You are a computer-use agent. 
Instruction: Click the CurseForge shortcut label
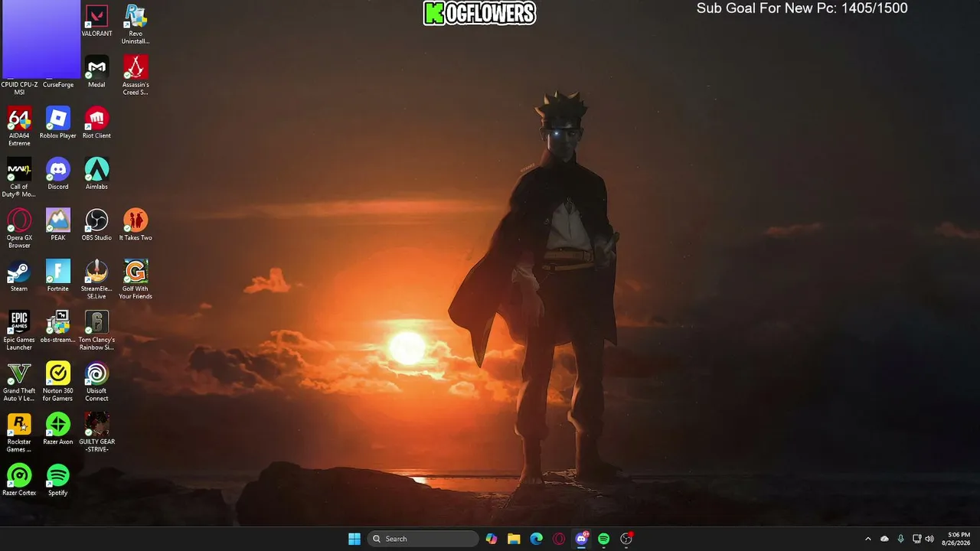58,85
